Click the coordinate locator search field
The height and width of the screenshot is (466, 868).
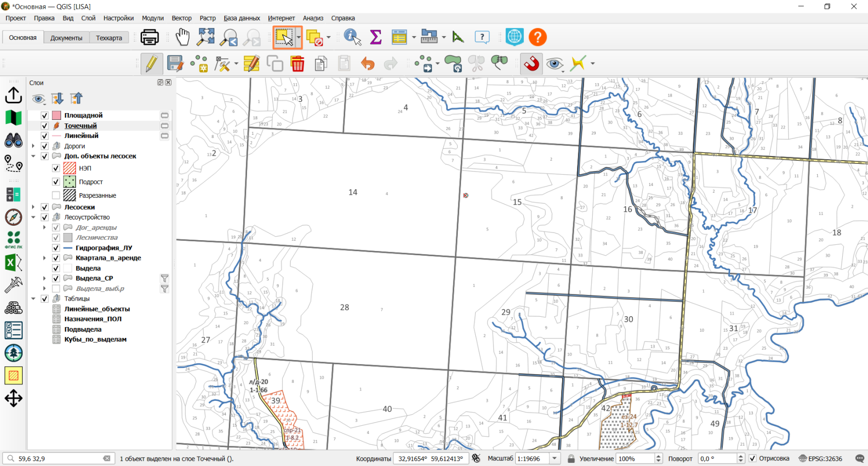pyautogui.click(x=59, y=458)
